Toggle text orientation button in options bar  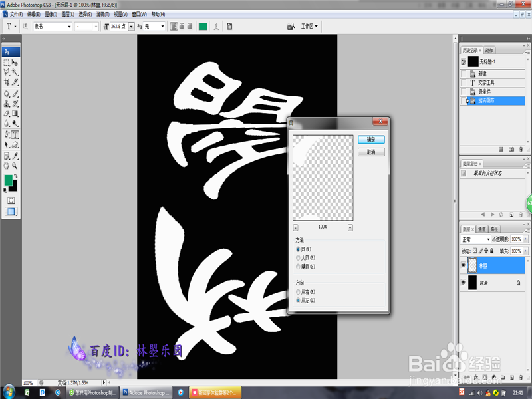[25, 27]
